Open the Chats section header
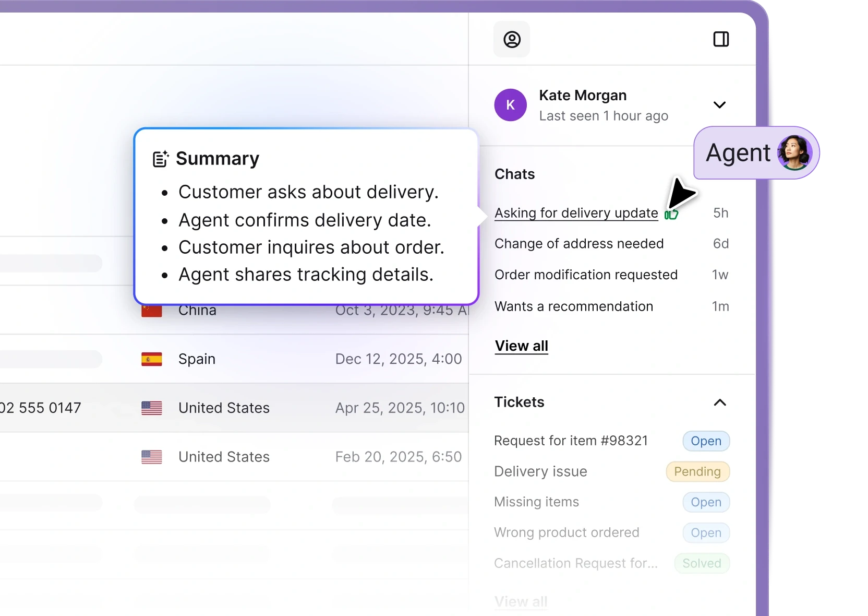 point(514,174)
